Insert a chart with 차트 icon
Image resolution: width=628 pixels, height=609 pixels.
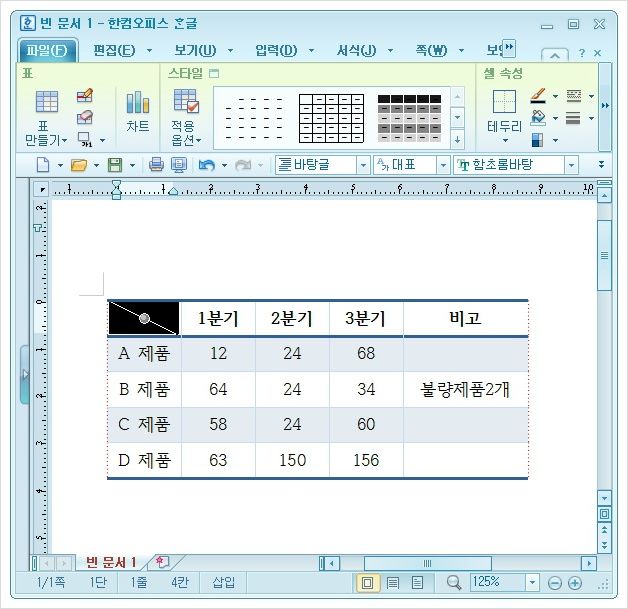coord(137,103)
